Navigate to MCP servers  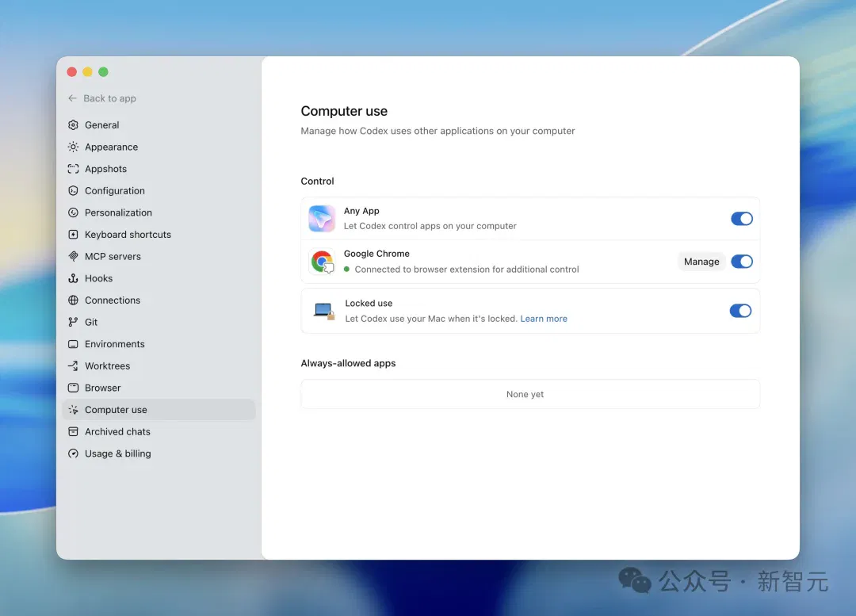159,256
